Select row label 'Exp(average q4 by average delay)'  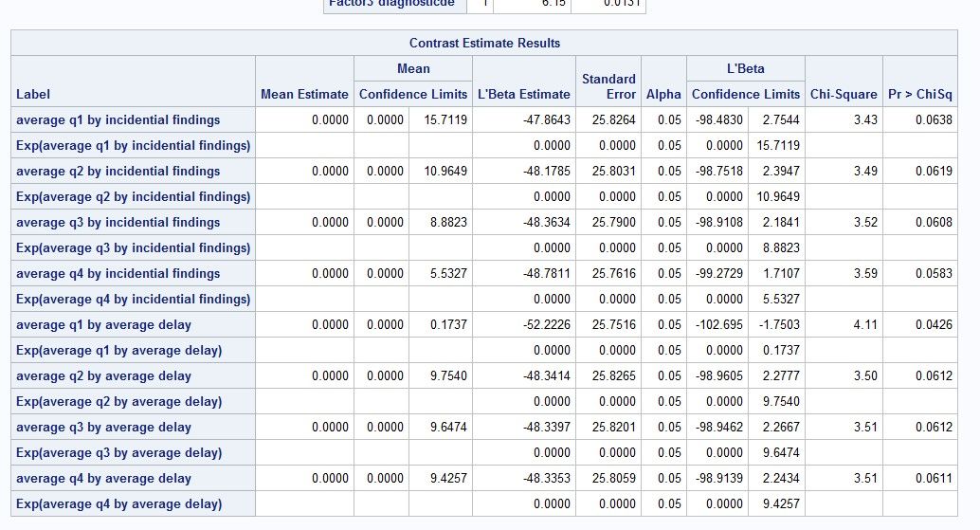pyautogui.click(x=119, y=503)
